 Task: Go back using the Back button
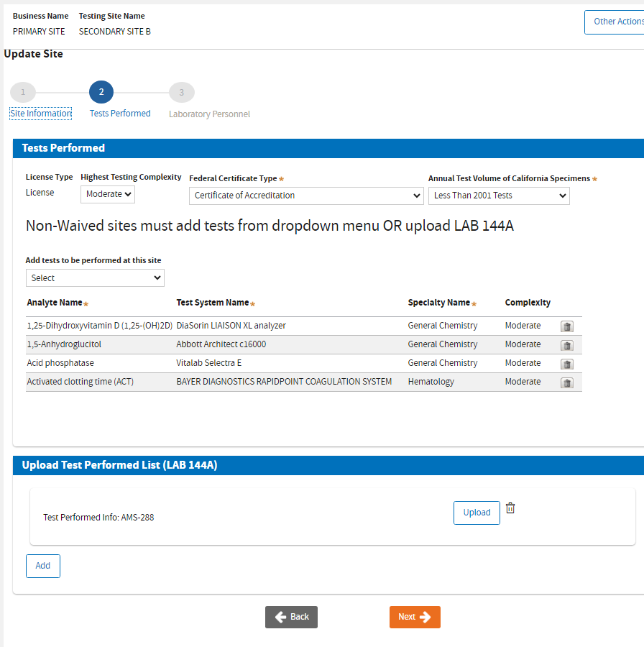tap(291, 617)
